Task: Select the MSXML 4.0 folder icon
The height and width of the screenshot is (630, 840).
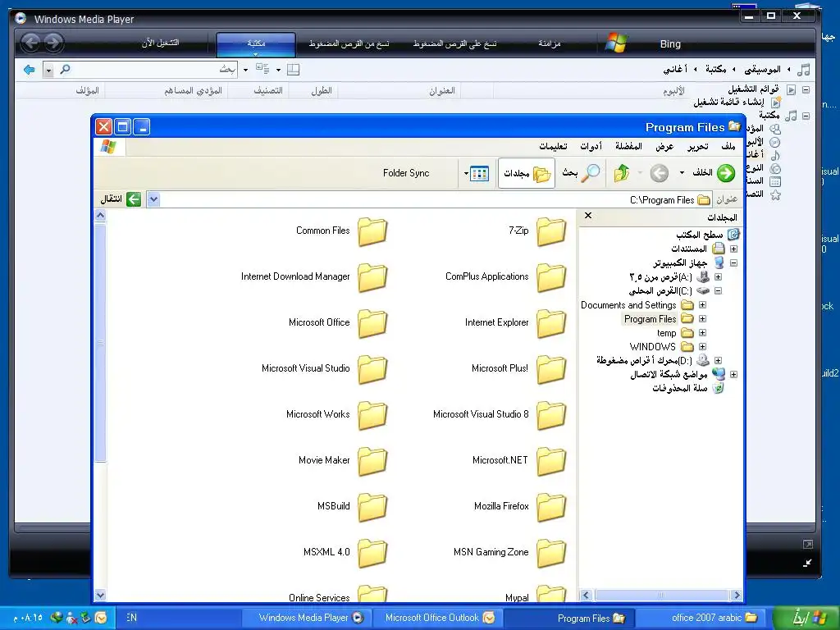Action: pyautogui.click(x=372, y=554)
